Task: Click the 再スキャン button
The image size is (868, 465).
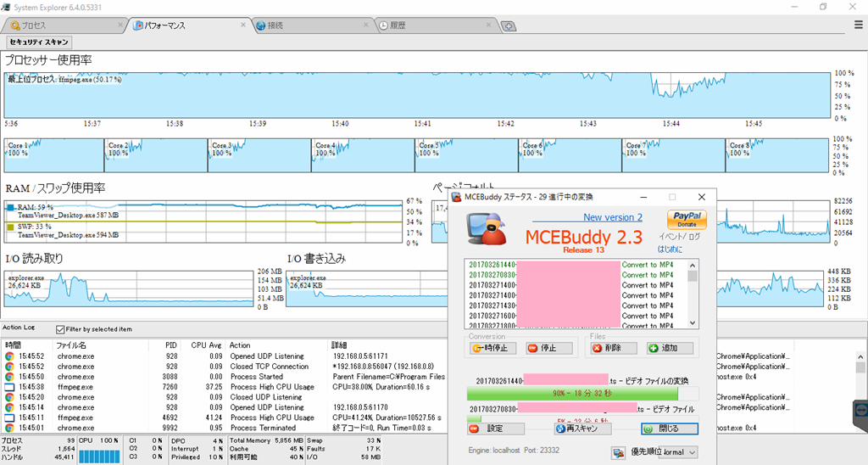Action: (x=583, y=429)
